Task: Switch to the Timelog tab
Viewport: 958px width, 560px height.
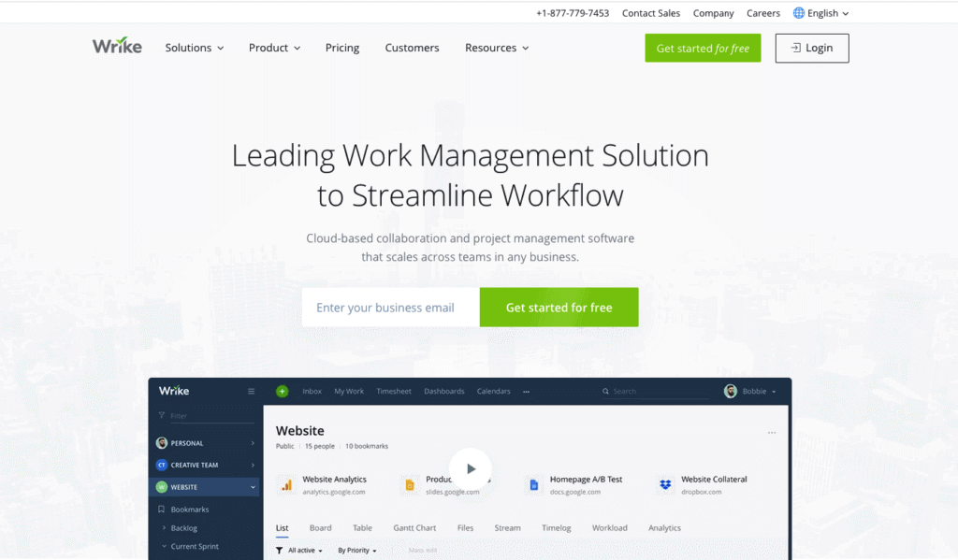Action: (x=556, y=527)
